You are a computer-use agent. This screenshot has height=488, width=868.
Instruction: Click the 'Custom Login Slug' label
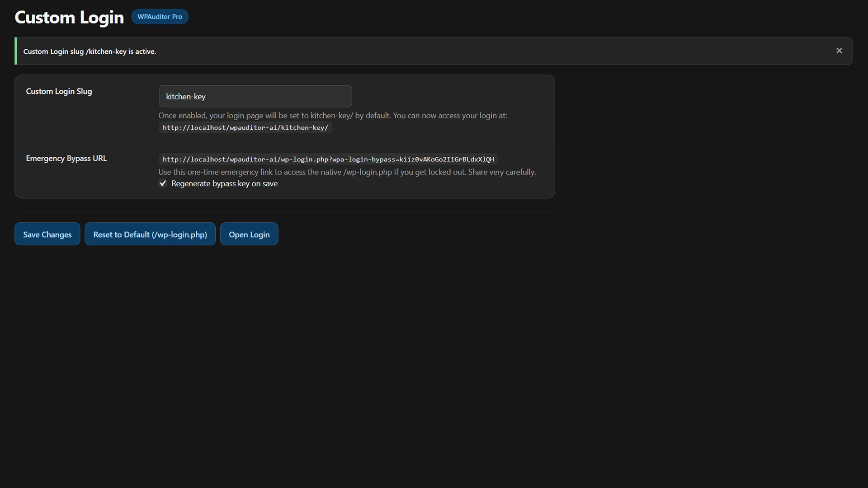tap(59, 91)
